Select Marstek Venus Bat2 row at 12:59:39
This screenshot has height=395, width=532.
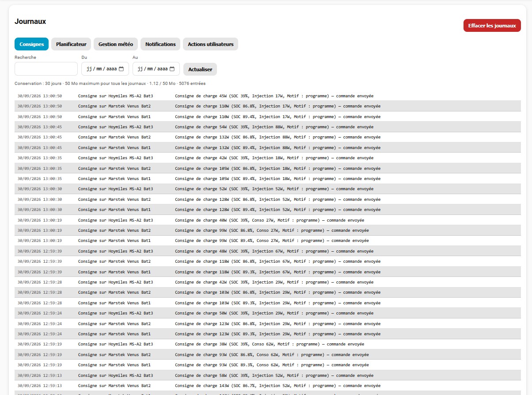(x=268, y=261)
